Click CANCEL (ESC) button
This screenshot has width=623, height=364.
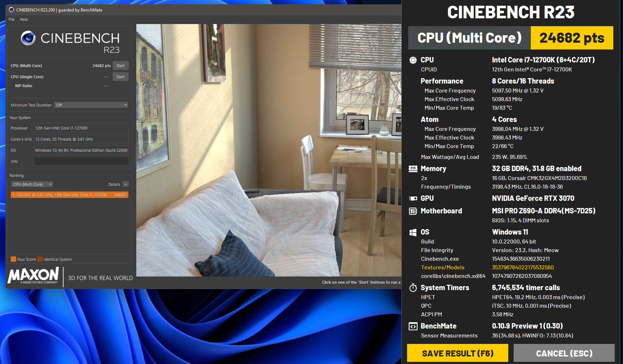[564, 353]
